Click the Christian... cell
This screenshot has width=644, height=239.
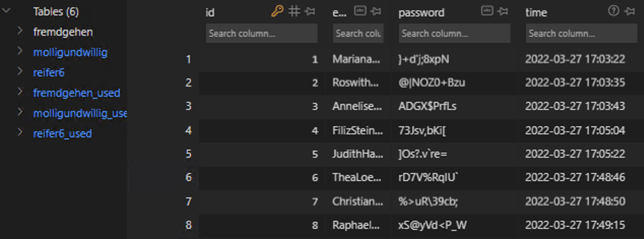pos(359,201)
